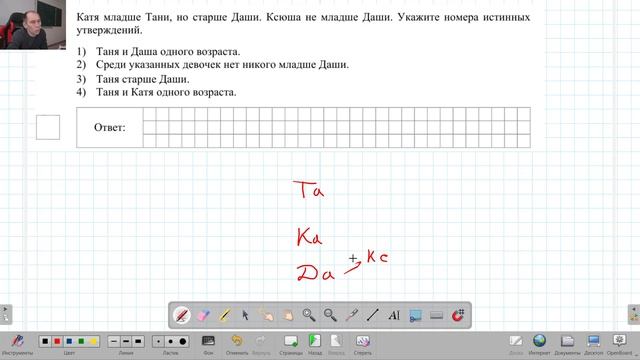Open the Интернет web browser mode
Viewport: 640px width, 360px height.
tap(539, 344)
